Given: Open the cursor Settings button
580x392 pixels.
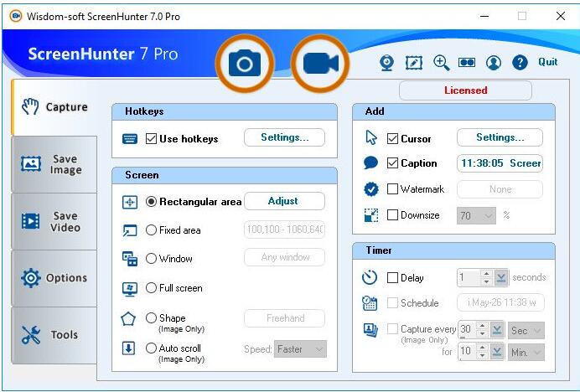Looking at the screenshot, I should (x=500, y=137).
